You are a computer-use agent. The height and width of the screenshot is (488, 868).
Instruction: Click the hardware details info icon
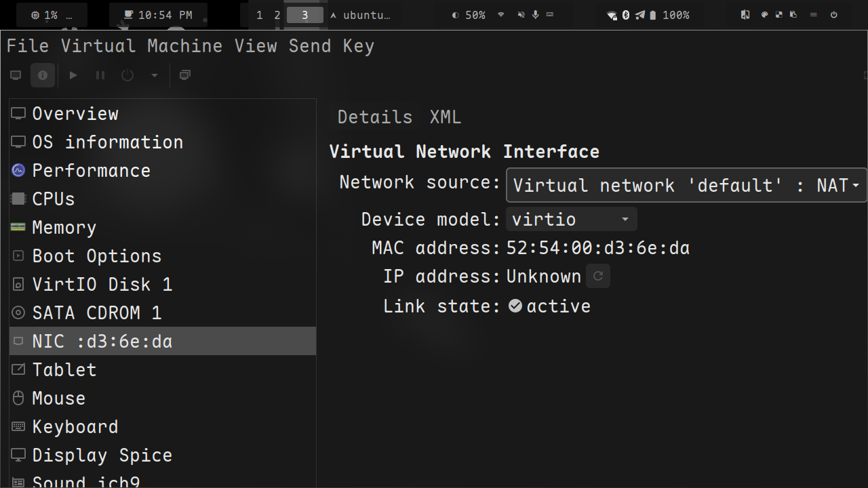point(43,75)
